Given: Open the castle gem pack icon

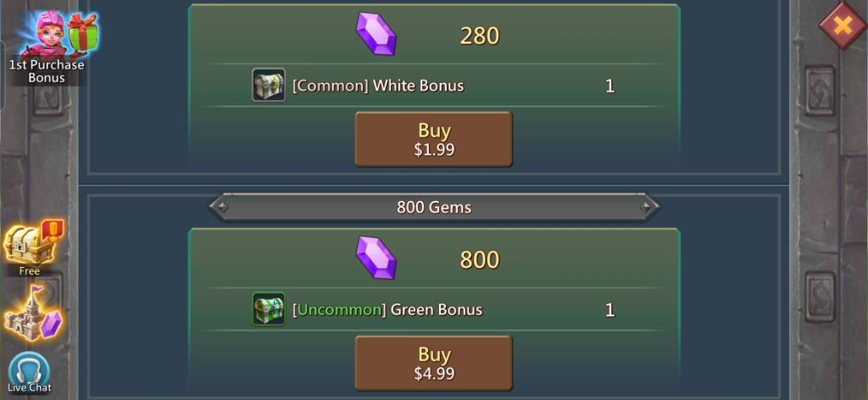Looking at the screenshot, I should click(33, 314).
